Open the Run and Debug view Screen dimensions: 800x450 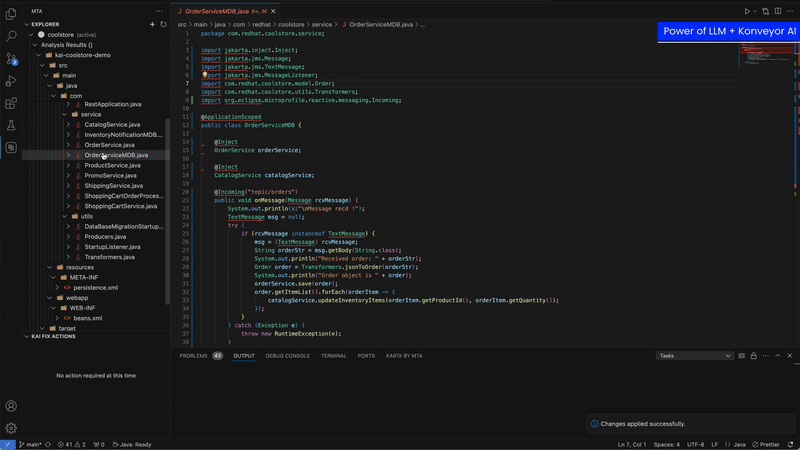point(11,80)
